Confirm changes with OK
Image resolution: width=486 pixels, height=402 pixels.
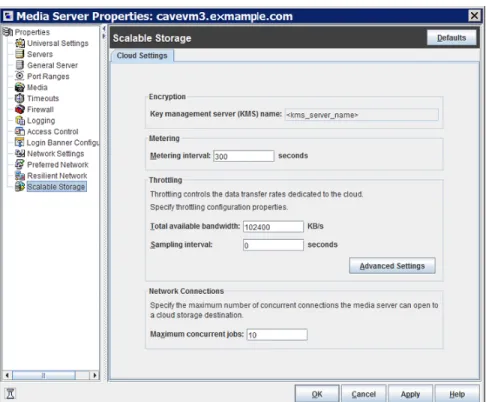pos(317,394)
